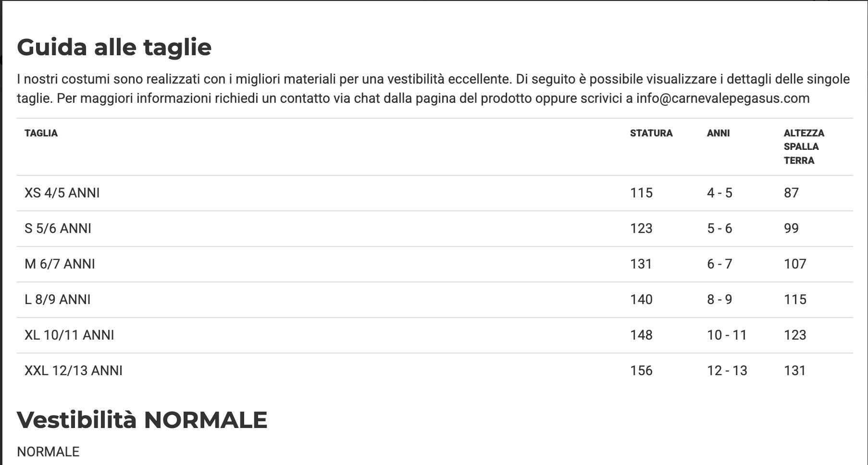Click shoulder height value 131
868x465 pixels.
point(794,371)
